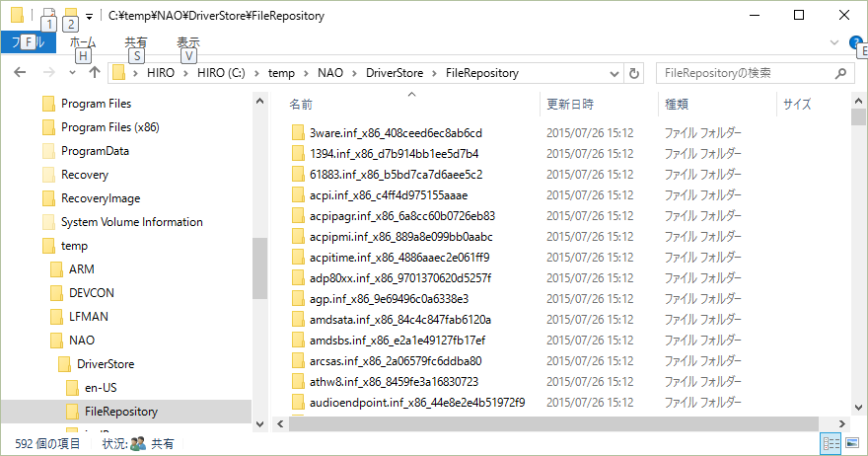Open the recent locations dropdown arrow
Viewport: 868px width, 456px height.
point(72,72)
